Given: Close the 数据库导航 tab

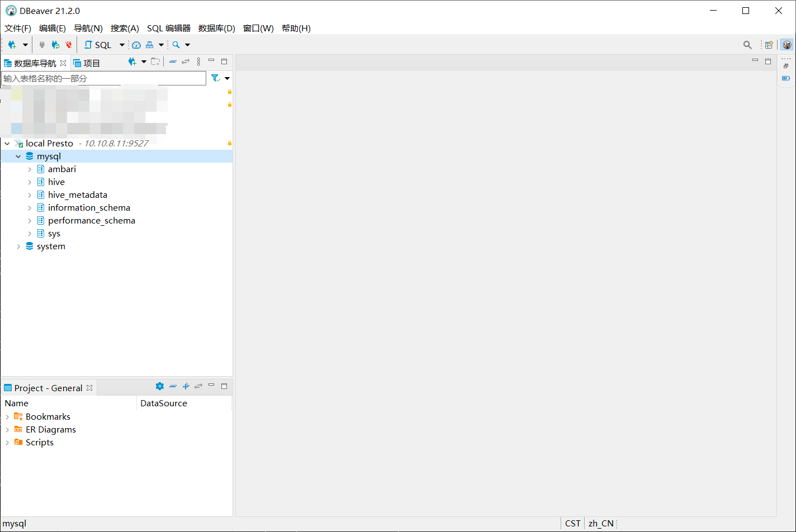Looking at the screenshot, I should click(x=63, y=63).
